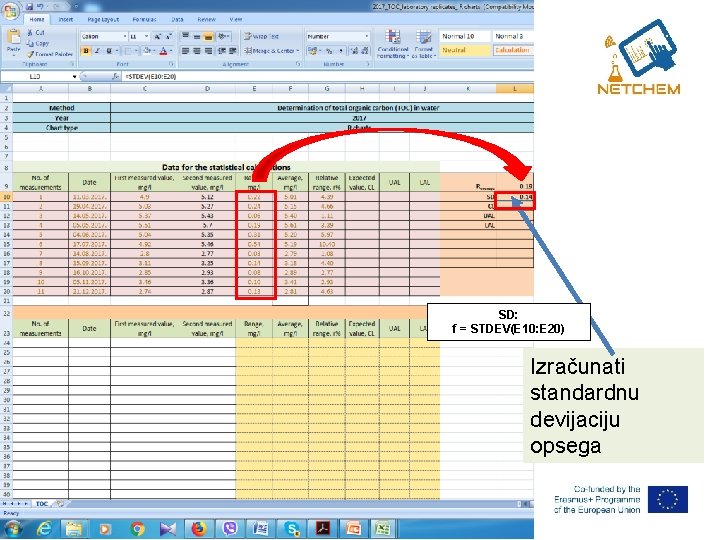Undo the last action
Screen dimensions: 720x540
pyautogui.click(x=40, y=6)
